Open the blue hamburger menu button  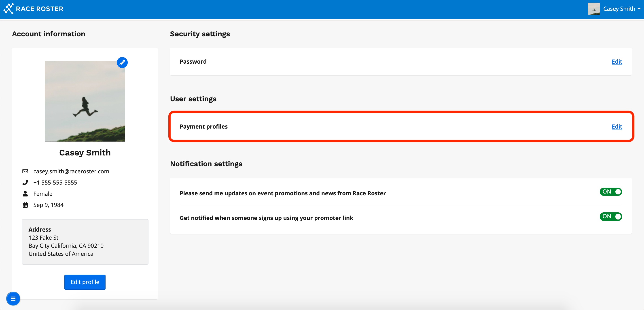point(13,299)
